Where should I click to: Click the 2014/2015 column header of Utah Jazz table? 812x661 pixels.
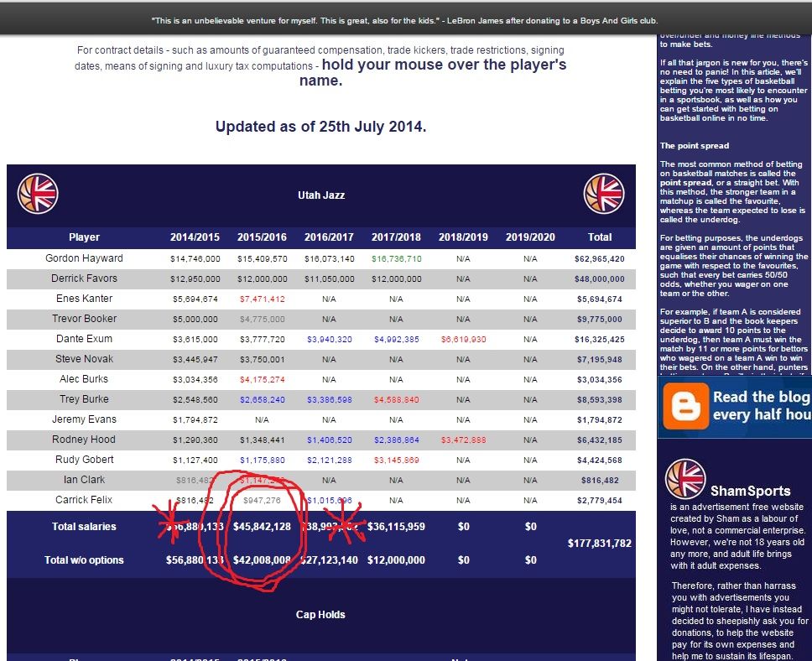click(x=195, y=237)
